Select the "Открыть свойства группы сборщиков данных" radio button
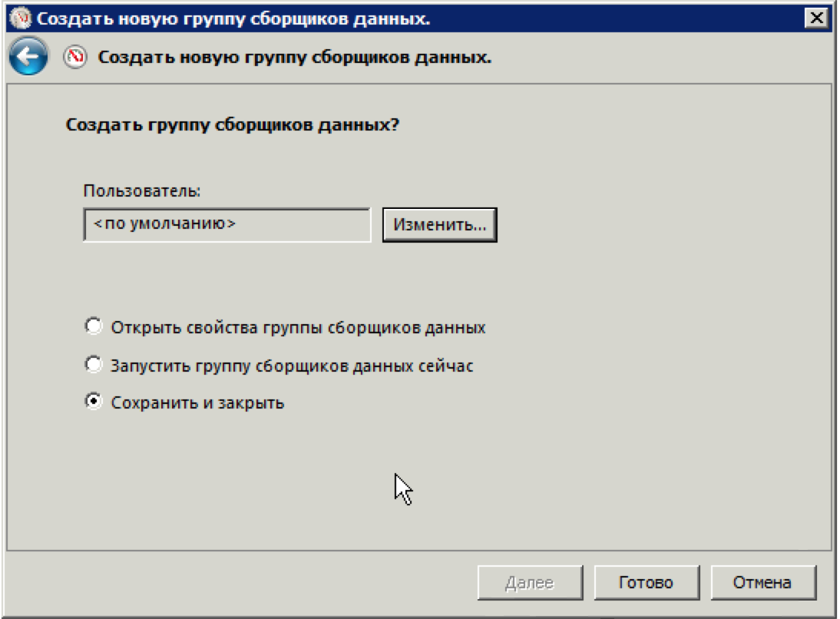840x619 pixels. pos(93,327)
